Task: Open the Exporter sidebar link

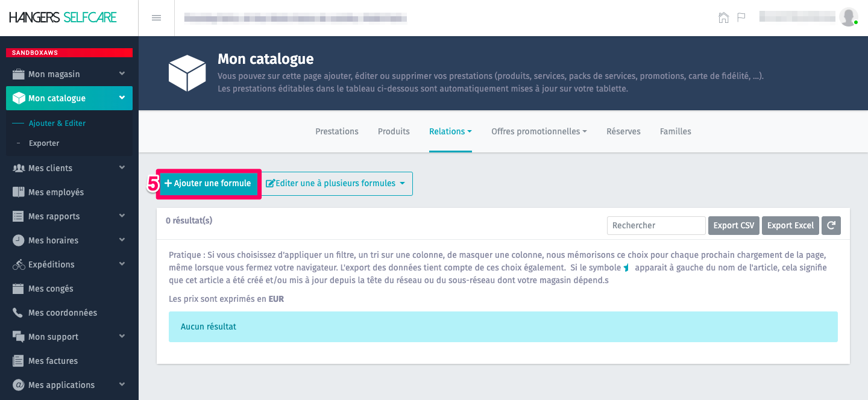Action: coord(44,143)
